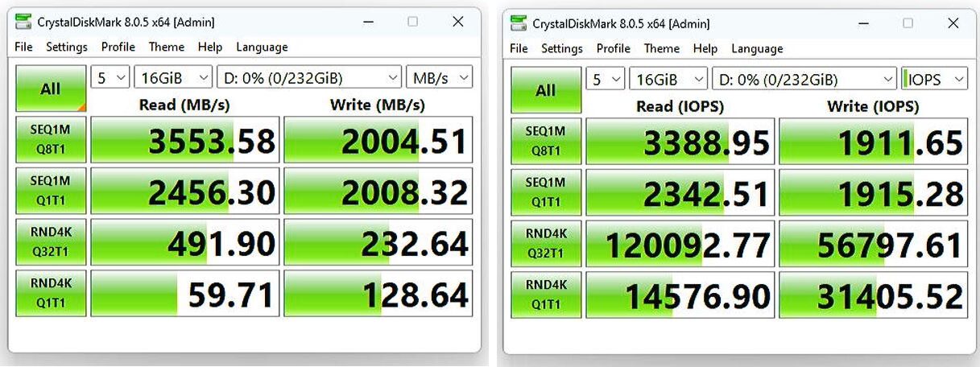
Task: Open Theme menu in left window
Action: tap(166, 47)
